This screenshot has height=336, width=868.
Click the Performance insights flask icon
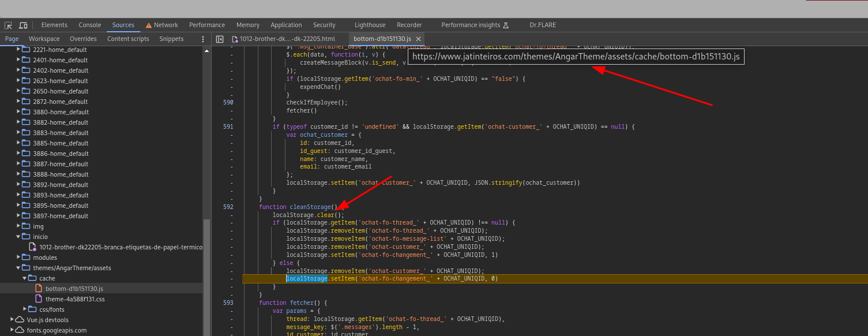point(506,25)
